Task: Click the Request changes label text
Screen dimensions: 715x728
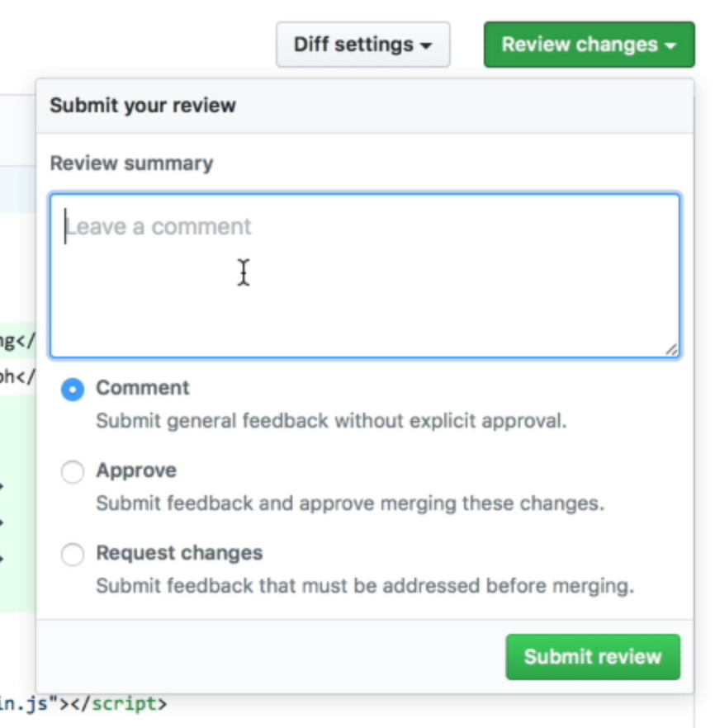Action: tap(178, 554)
